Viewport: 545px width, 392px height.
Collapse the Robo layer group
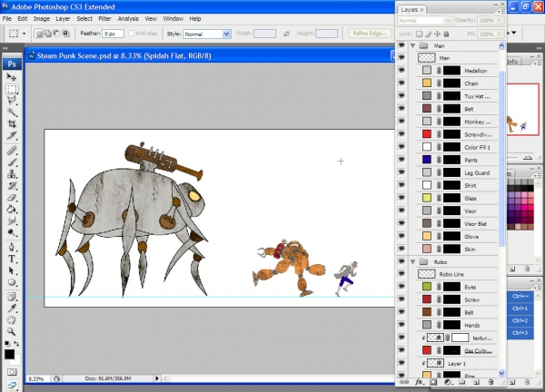(x=413, y=262)
